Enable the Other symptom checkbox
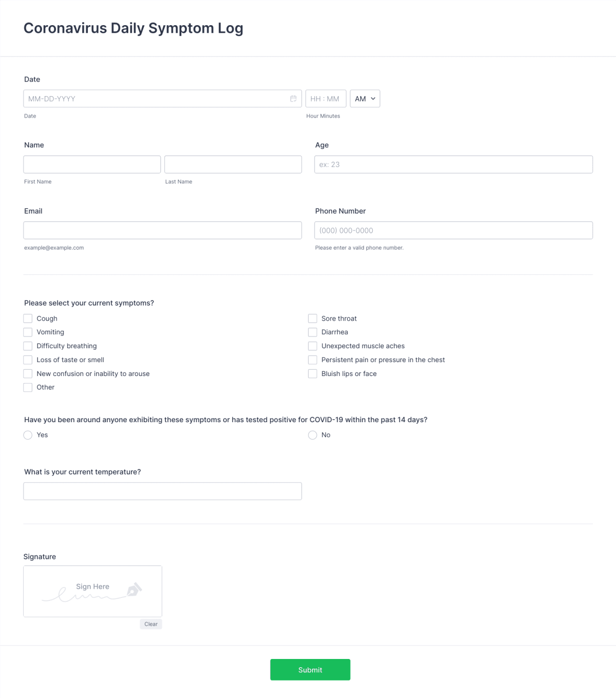This screenshot has height=698, width=616. point(28,387)
